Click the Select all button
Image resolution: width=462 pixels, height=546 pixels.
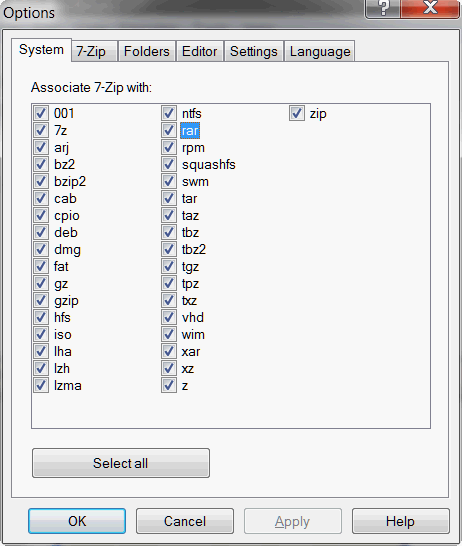(121, 463)
